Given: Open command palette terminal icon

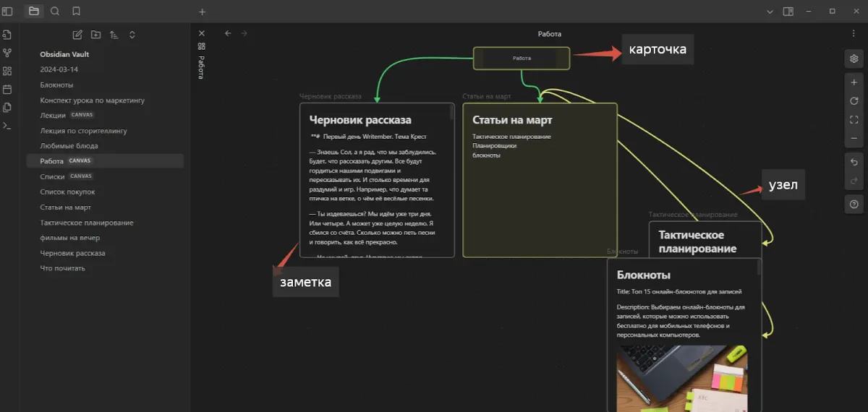Looking at the screenshot, I should tap(7, 126).
